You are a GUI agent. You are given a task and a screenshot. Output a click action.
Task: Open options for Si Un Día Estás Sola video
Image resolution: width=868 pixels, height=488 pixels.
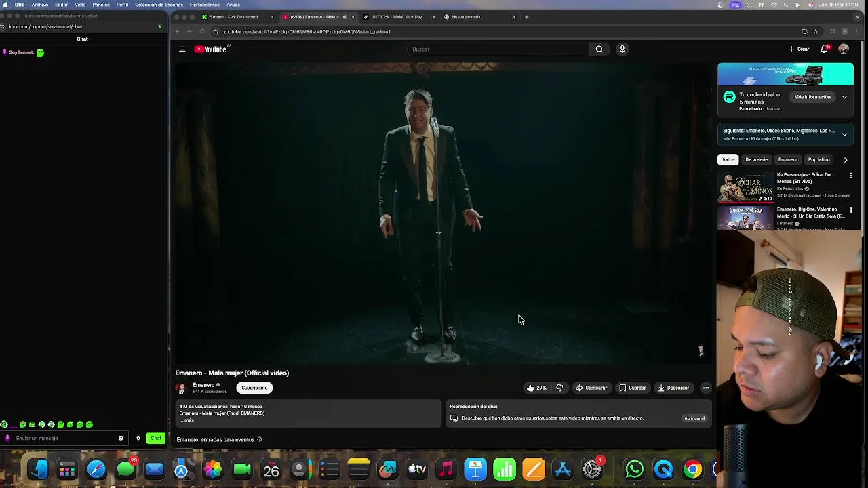851,210
